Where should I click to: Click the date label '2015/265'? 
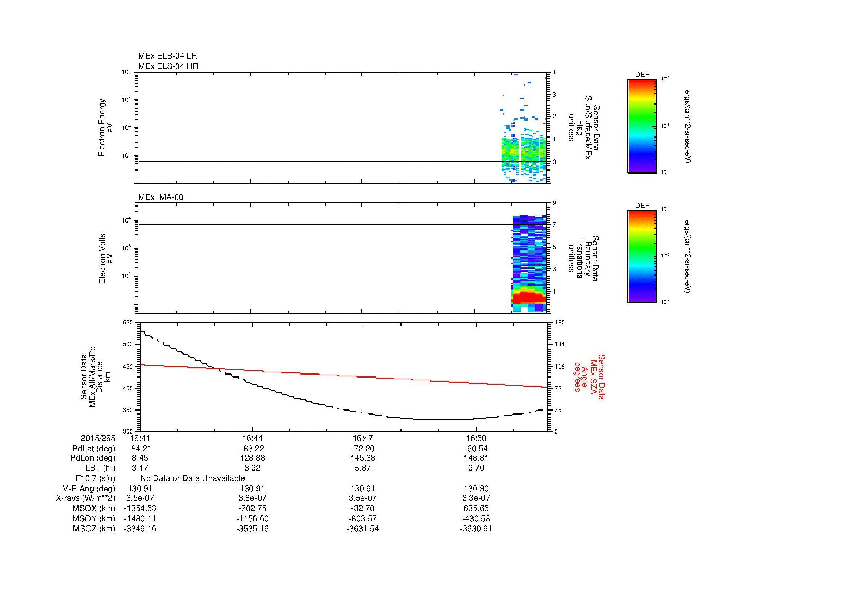[x=98, y=438]
